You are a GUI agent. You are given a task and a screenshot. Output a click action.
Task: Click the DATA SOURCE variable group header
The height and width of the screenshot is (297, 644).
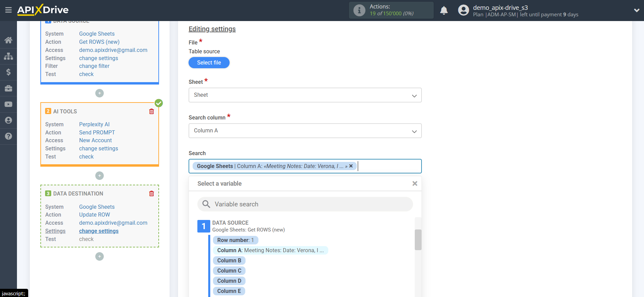(x=230, y=223)
